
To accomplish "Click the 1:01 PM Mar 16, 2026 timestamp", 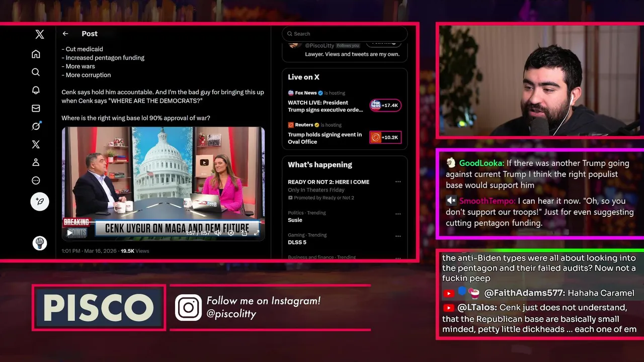I will pyautogui.click(x=89, y=251).
